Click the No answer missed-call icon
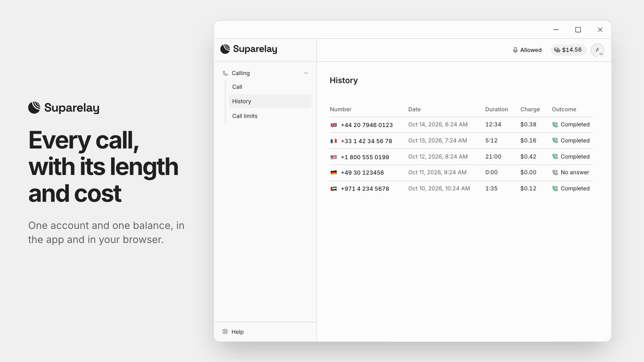The width and height of the screenshot is (644, 362). point(555,172)
